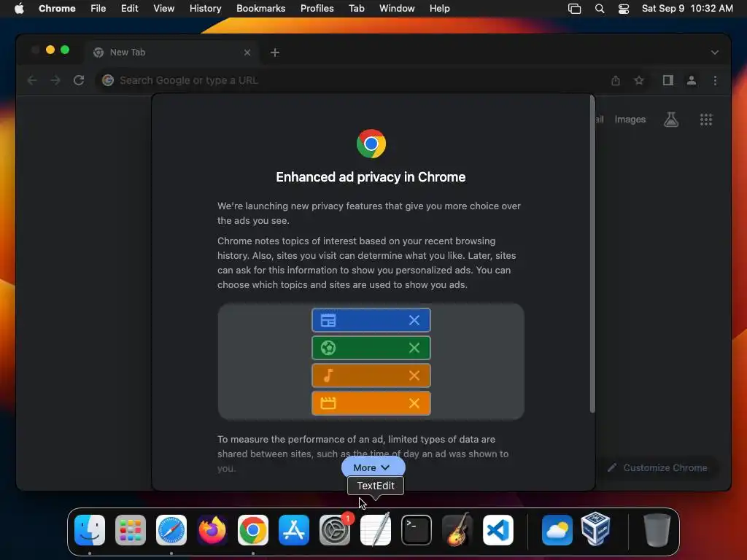The image size is (747, 560).
Task: Remove the orange movies topic chip
Action: 414,403
